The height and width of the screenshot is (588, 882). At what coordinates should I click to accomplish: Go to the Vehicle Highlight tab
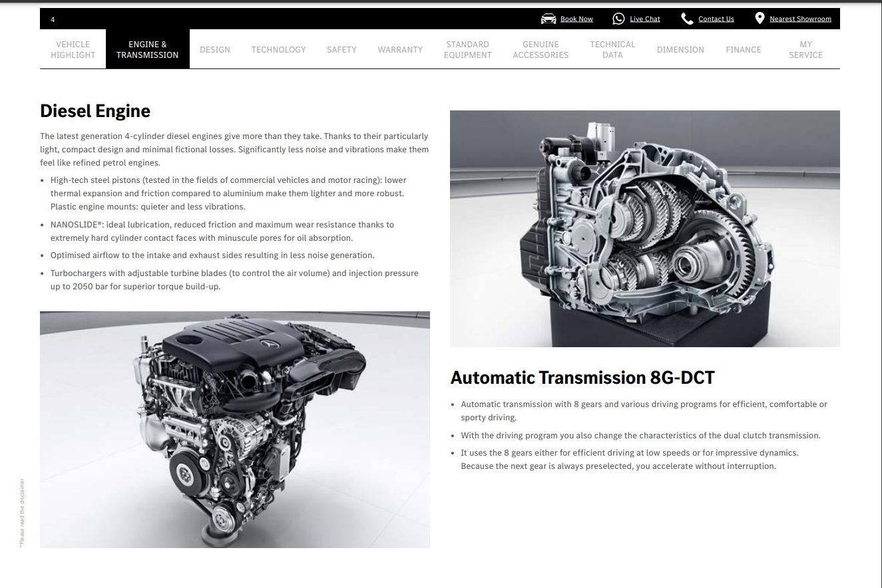click(x=73, y=49)
